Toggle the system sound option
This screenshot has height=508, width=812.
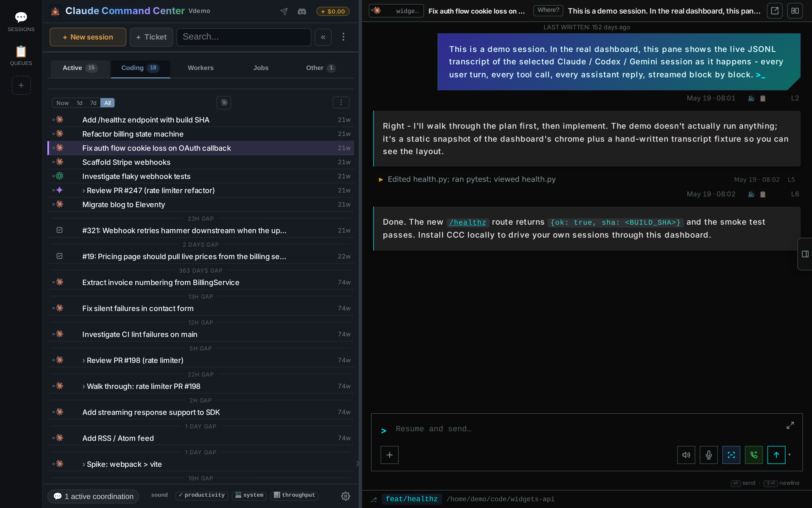coord(249,495)
